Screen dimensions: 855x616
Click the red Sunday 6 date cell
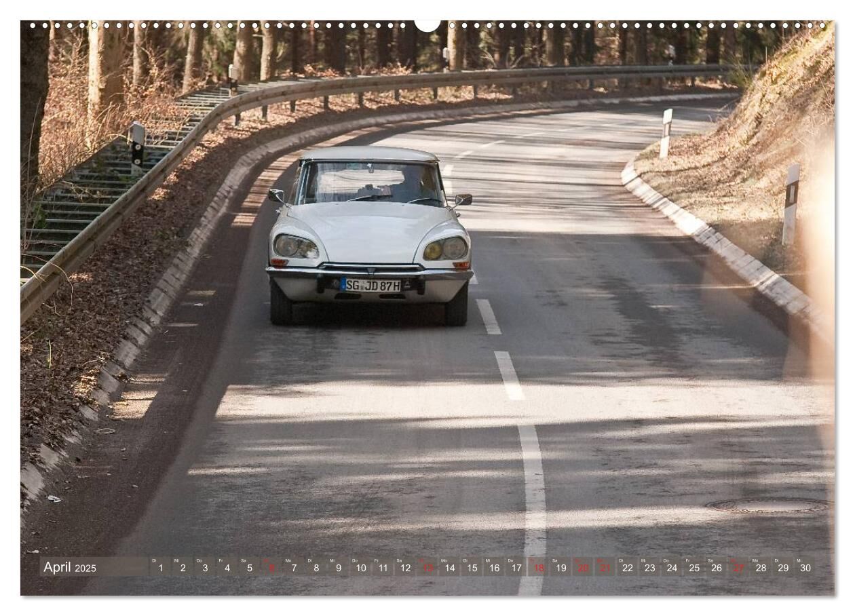click(271, 567)
